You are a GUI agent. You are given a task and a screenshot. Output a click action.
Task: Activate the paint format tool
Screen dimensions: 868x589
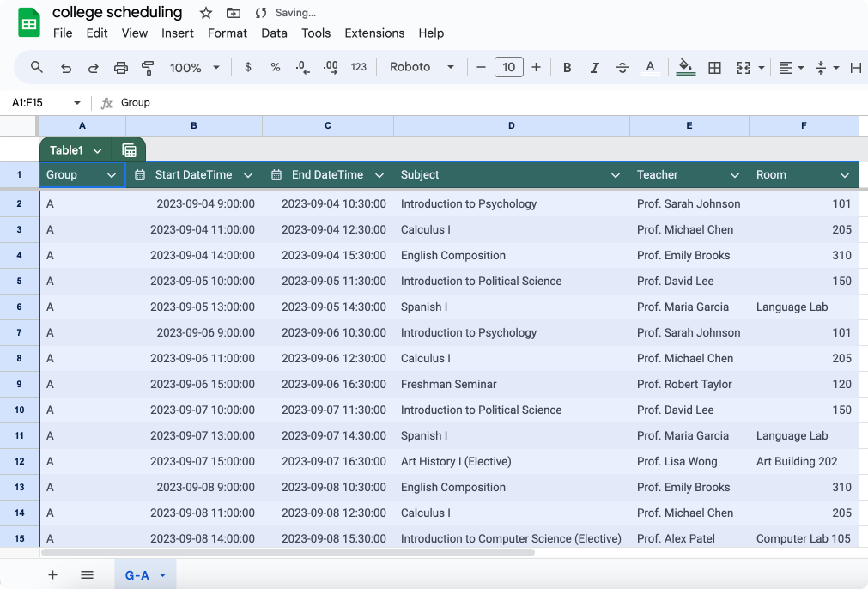tap(148, 68)
